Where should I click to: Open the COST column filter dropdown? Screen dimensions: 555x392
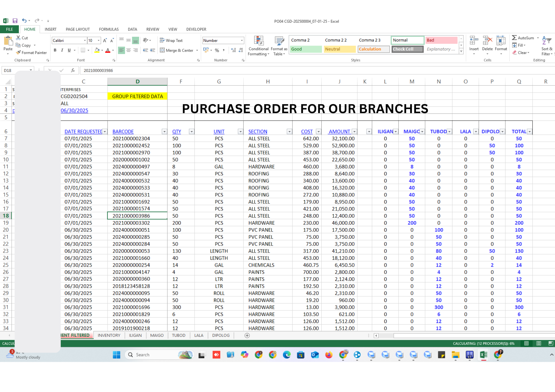318,132
